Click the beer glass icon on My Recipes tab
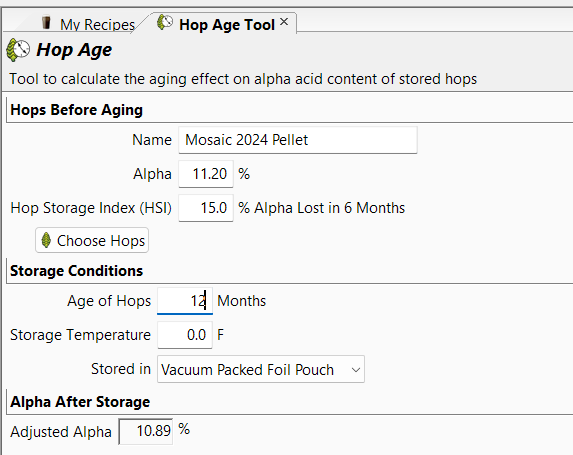Viewport: 573px width, 455px height. pos(46,22)
